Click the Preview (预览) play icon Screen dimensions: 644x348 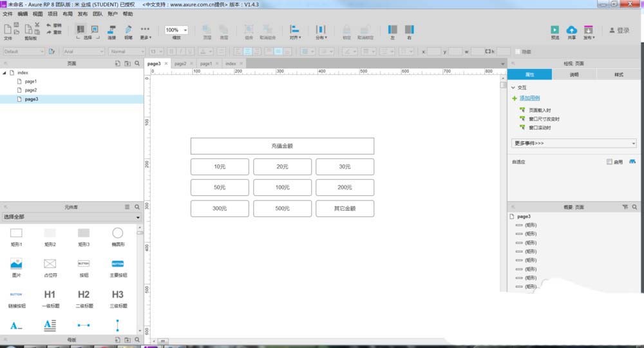click(x=554, y=30)
